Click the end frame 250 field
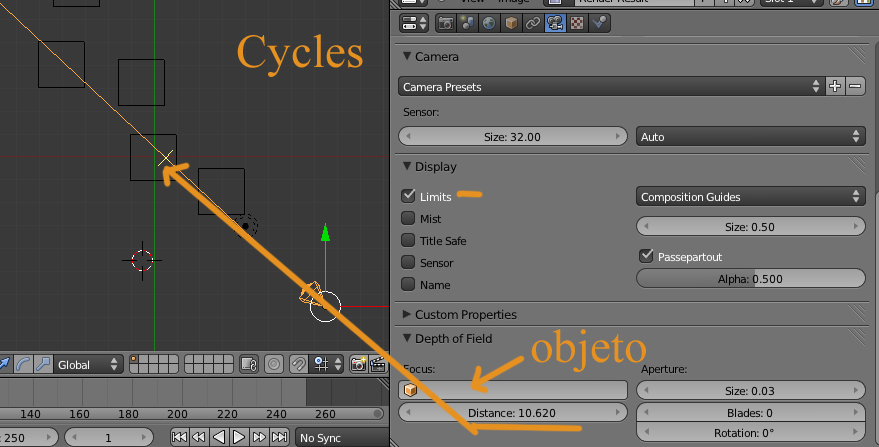 tap(28, 437)
